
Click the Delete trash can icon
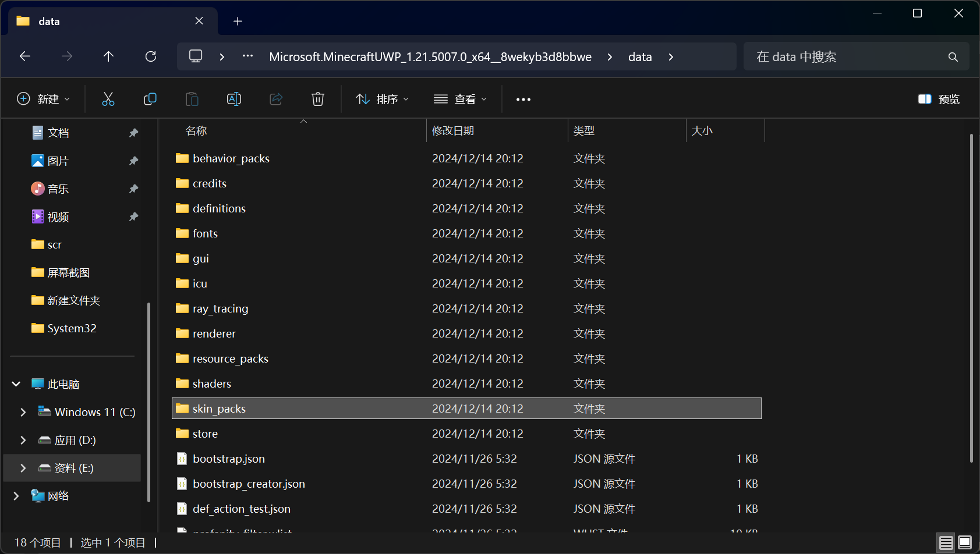[x=318, y=99]
